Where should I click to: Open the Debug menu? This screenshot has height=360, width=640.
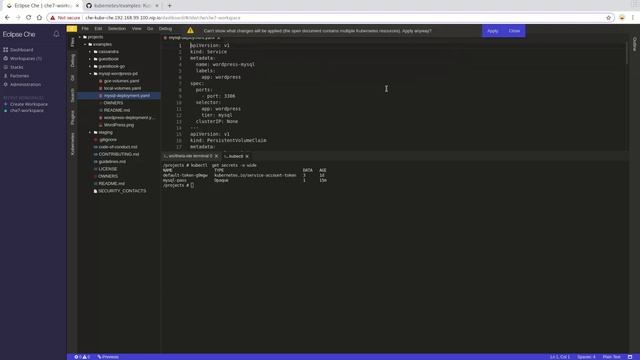pos(165,29)
